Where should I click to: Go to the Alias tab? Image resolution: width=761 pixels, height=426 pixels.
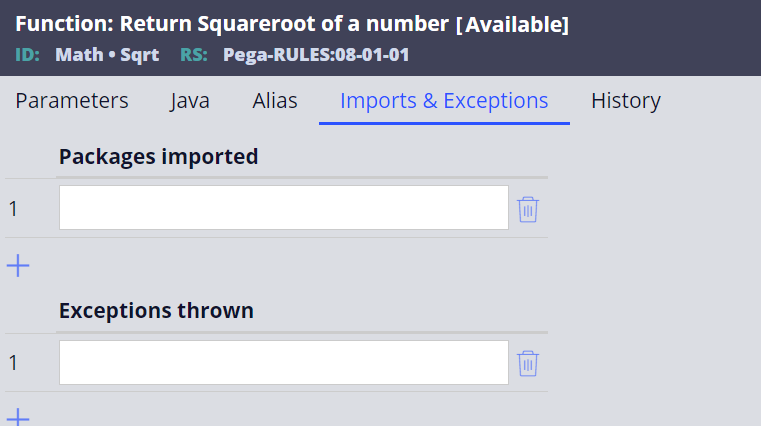275,101
